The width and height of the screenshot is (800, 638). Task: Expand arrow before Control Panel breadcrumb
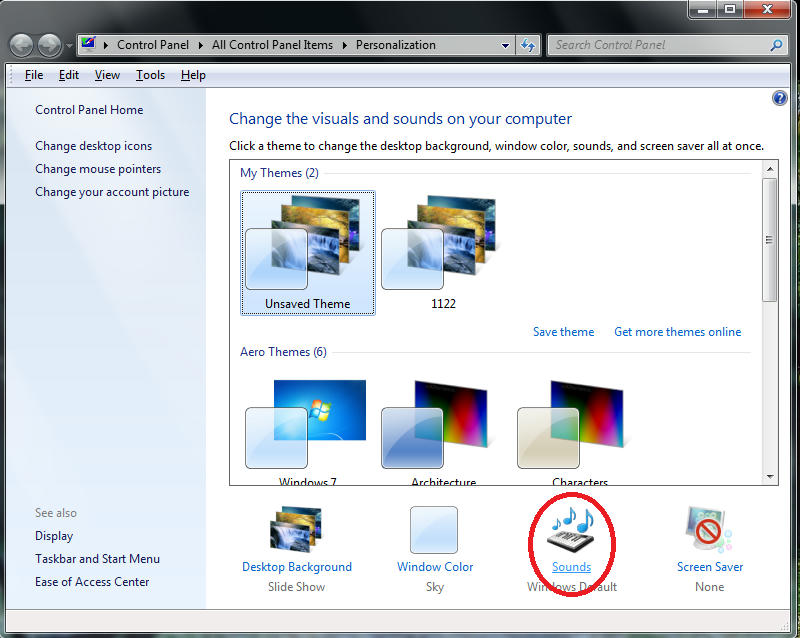pos(106,45)
